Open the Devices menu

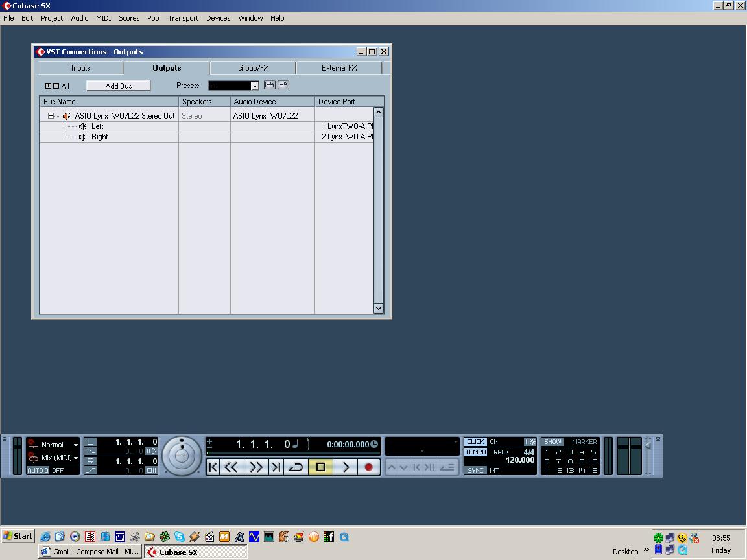tap(218, 18)
